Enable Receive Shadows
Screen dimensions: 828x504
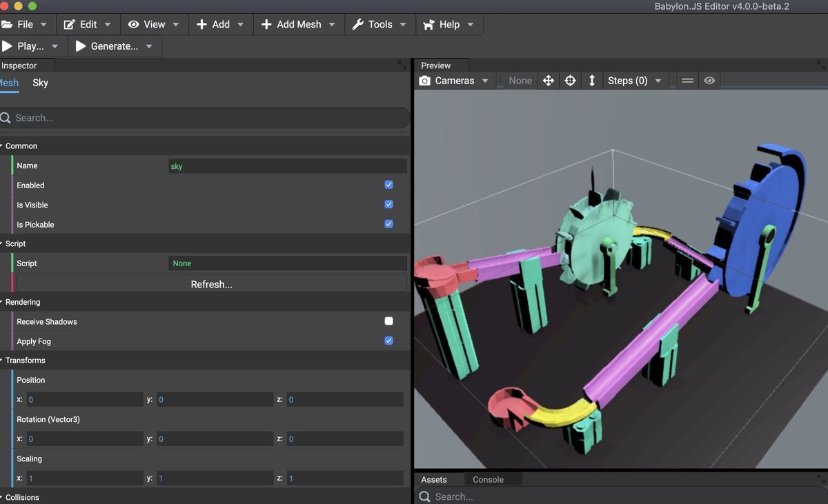[388, 320]
